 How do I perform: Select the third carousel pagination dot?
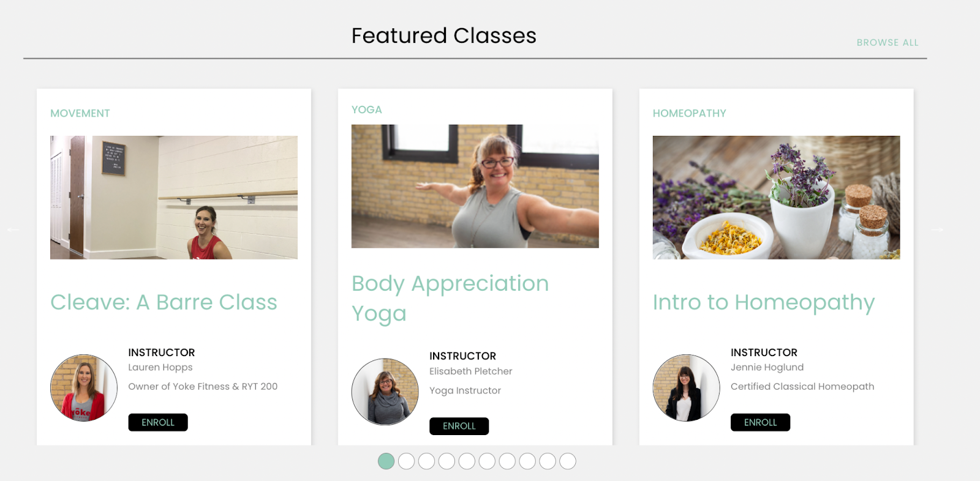click(426, 461)
